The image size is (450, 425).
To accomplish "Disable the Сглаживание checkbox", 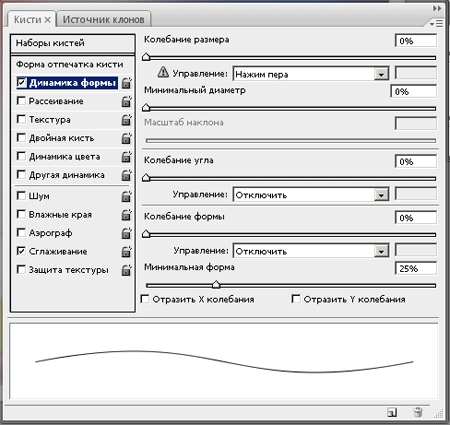I will coord(21,251).
